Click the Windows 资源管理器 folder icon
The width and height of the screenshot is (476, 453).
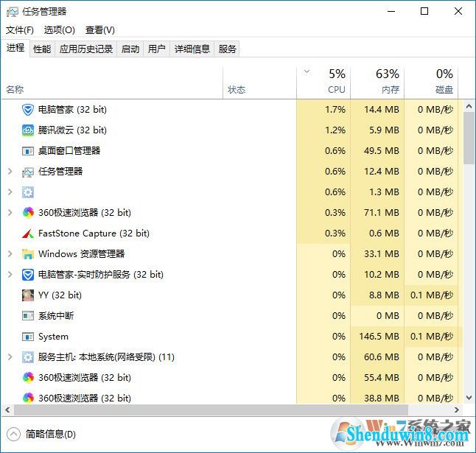tap(28, 254)
